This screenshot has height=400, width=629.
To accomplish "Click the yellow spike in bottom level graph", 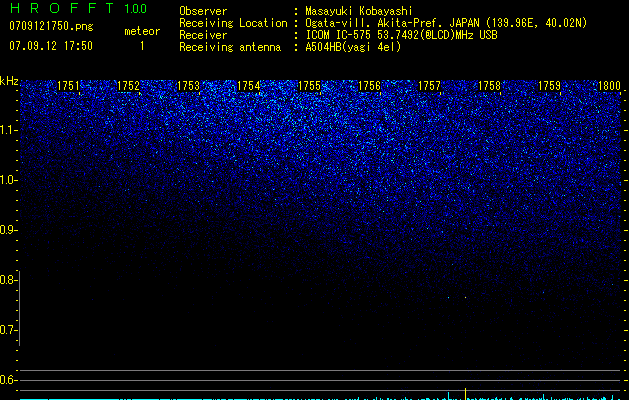I will click(465, 394).
